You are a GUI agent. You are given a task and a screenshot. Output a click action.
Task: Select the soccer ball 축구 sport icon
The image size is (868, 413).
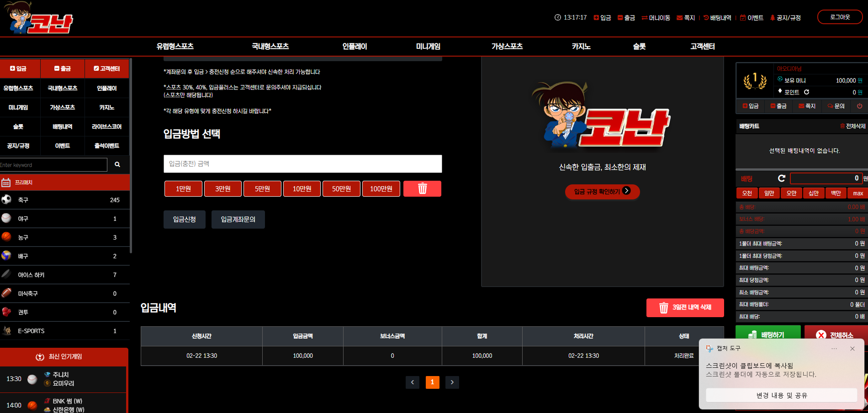point(6,199)
